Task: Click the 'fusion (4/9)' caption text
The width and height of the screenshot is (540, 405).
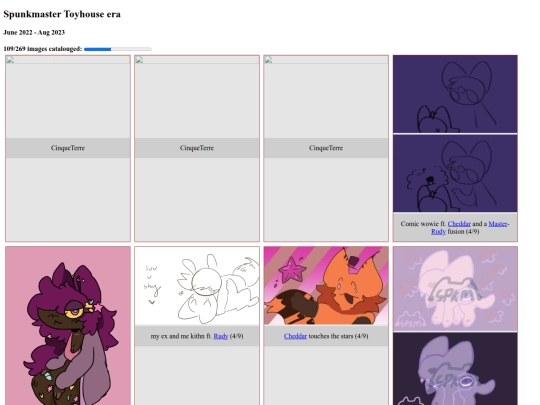Action: [x=463, y=231]
